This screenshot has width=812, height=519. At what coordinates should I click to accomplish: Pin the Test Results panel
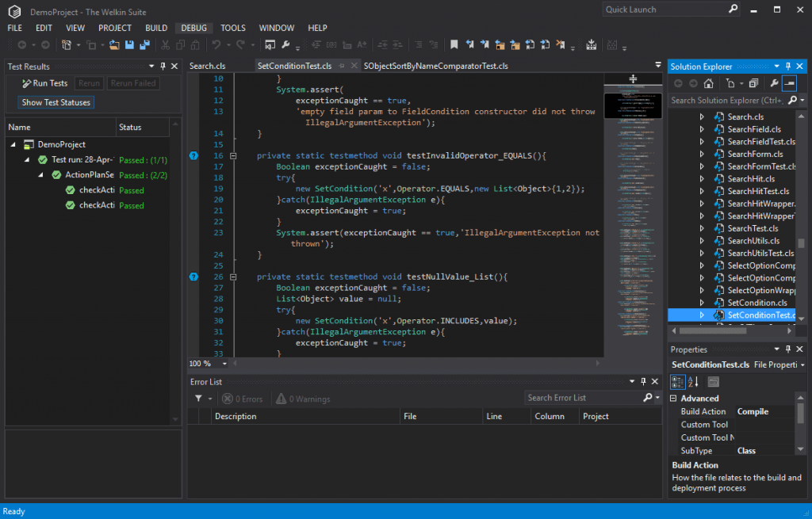pos(163,67)
